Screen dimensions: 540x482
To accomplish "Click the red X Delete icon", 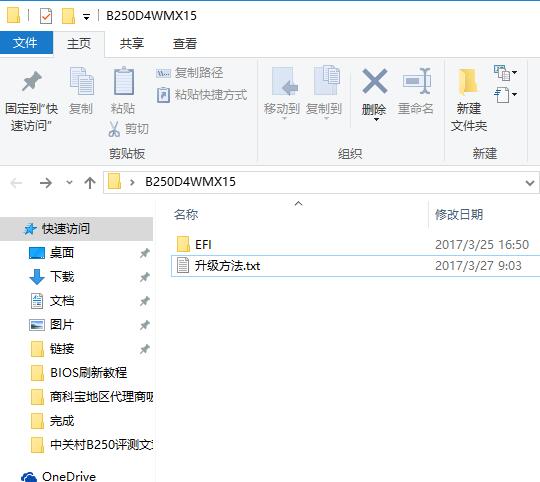I will [x=375, y=81].
